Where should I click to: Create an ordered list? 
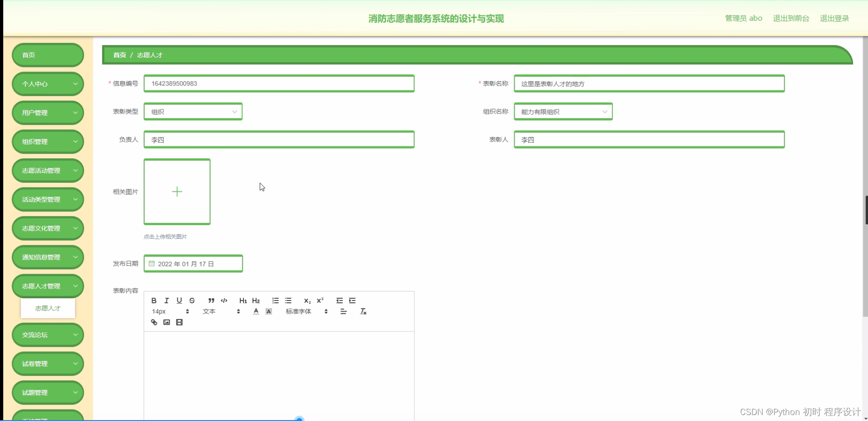pyautogui.click(x=275, y=301)
